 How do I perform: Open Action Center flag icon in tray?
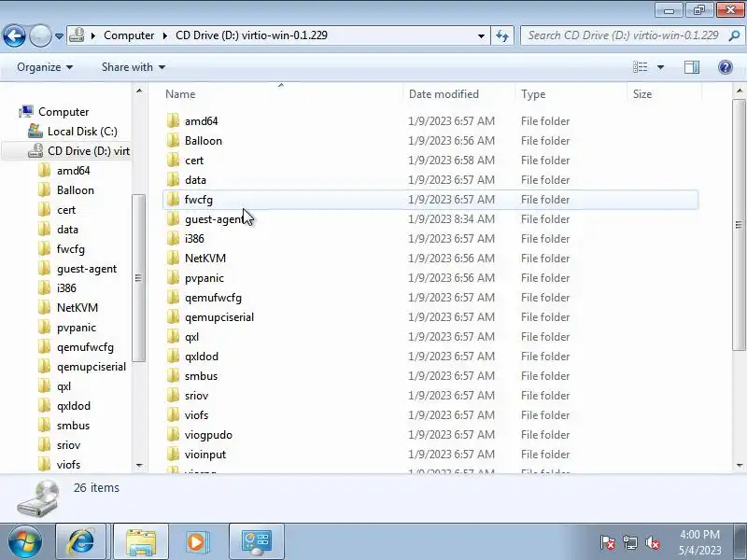pos(608,542)
